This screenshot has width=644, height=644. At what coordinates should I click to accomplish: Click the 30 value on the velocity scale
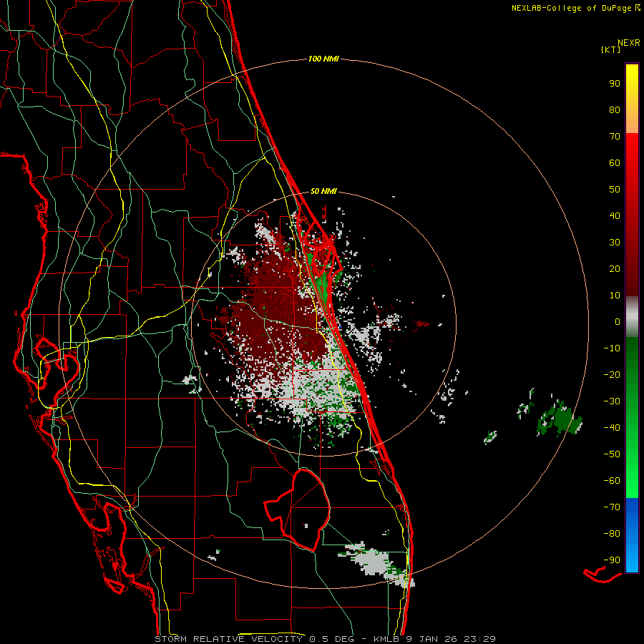(615, 243)
